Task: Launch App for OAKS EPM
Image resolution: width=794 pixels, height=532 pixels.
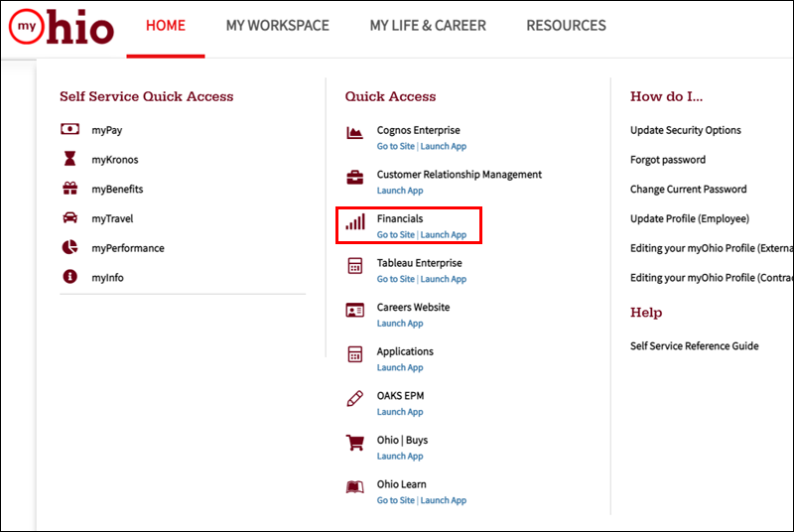Action: pos(400,412)
